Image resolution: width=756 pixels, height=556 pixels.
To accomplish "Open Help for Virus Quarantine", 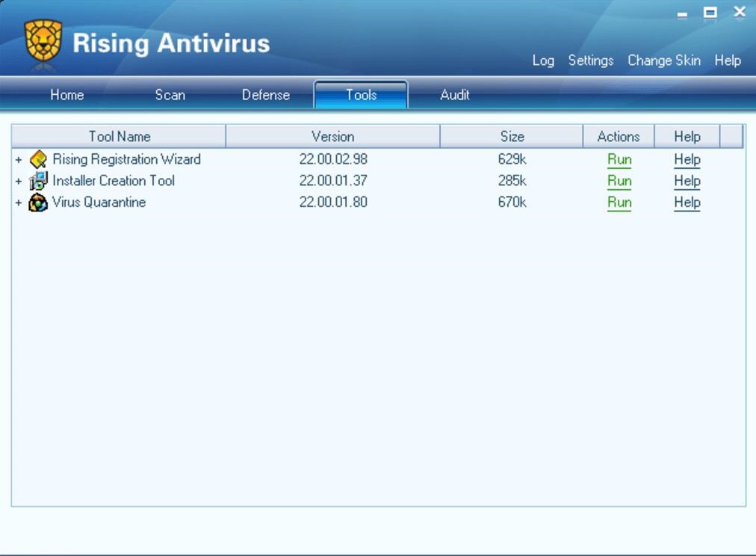I will 687,203.
